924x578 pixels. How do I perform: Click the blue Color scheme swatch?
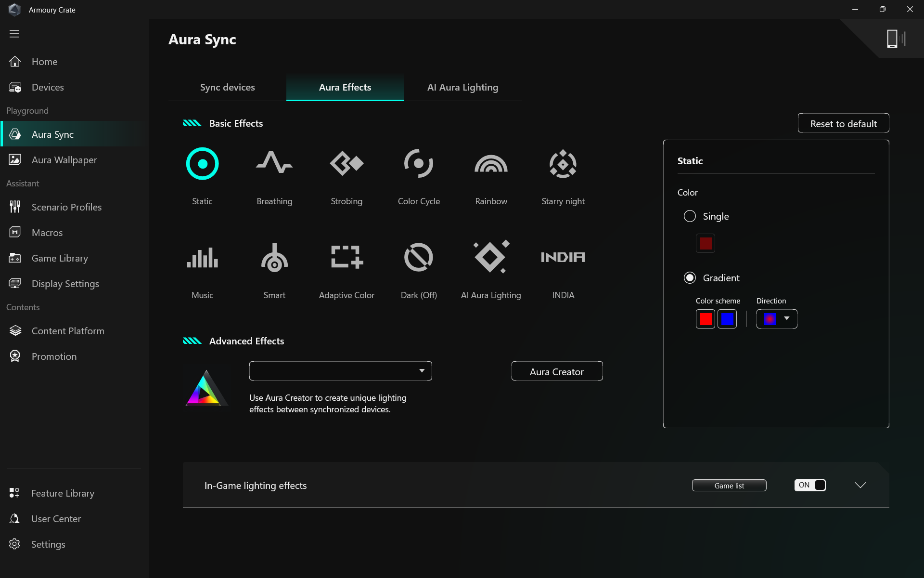coord(727,319)
